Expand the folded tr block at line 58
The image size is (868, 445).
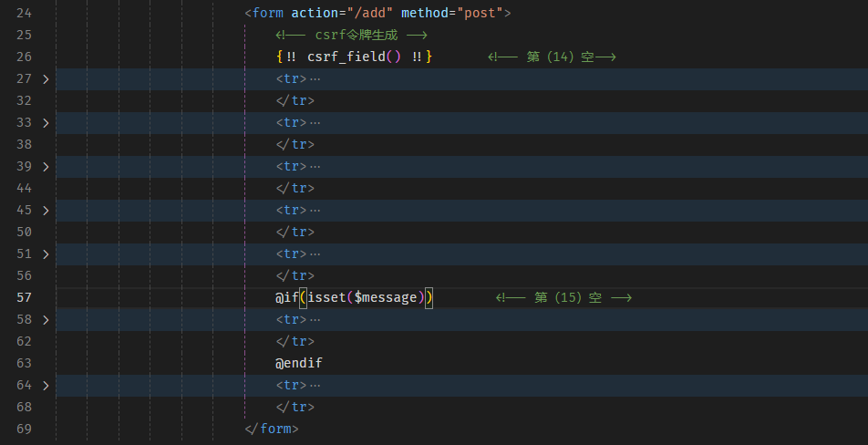tap(46, 320)
